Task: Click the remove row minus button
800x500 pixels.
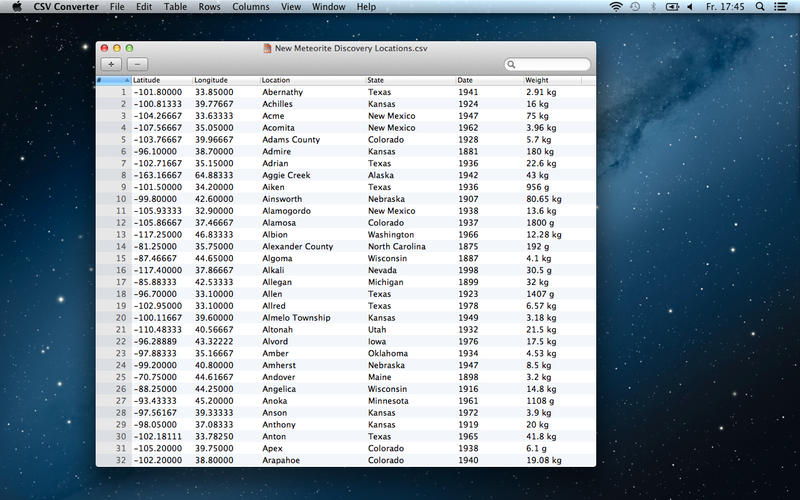Action: pyautogui.click(x=136, y=64)
